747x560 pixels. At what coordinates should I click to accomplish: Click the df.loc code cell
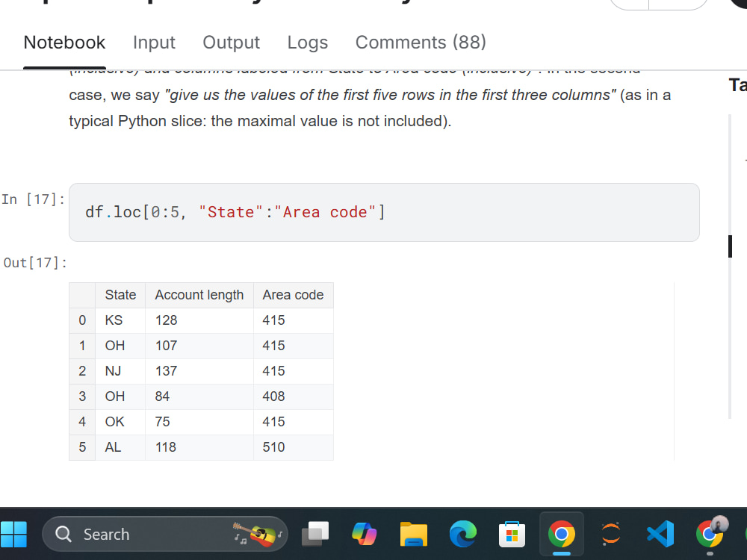[384, 212]
